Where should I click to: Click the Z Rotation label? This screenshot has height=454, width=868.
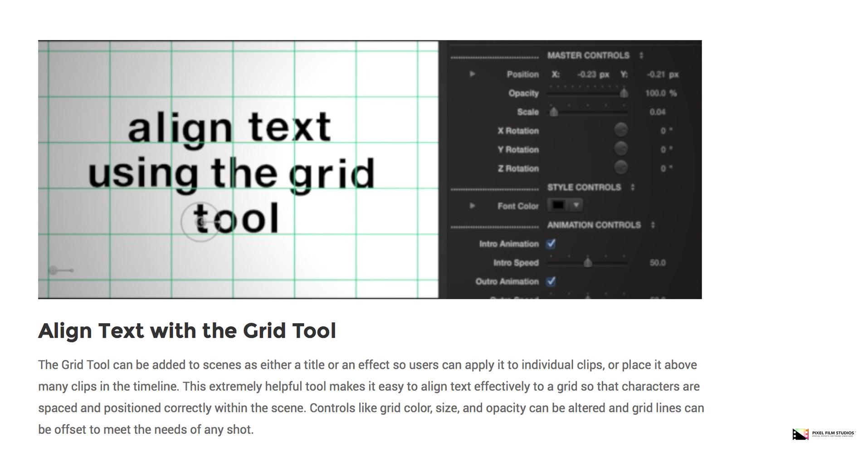[518, 168]
